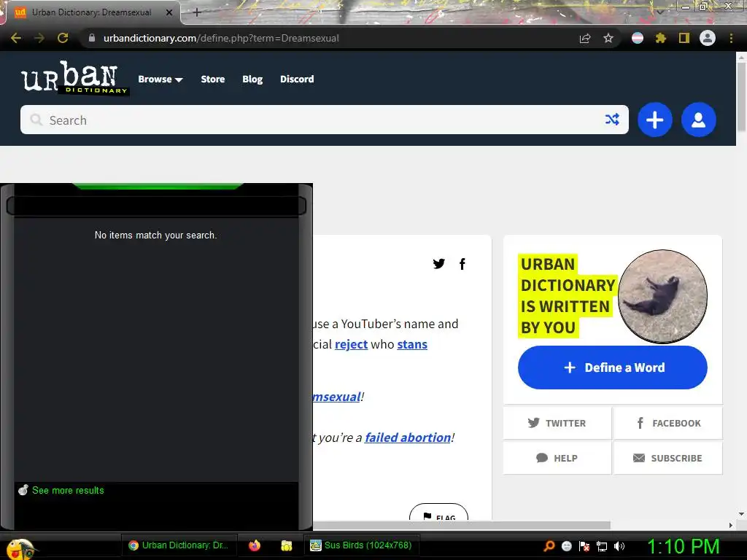This screenshot has width=747, height=560.
Task: Open the HELP button
Action: pyautogui.click(x=557, y=458)
